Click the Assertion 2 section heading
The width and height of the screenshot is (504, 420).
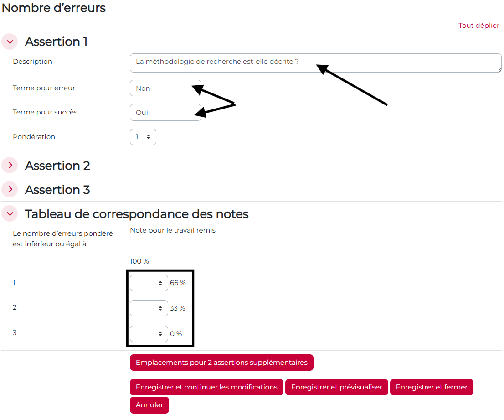[57, 166]
